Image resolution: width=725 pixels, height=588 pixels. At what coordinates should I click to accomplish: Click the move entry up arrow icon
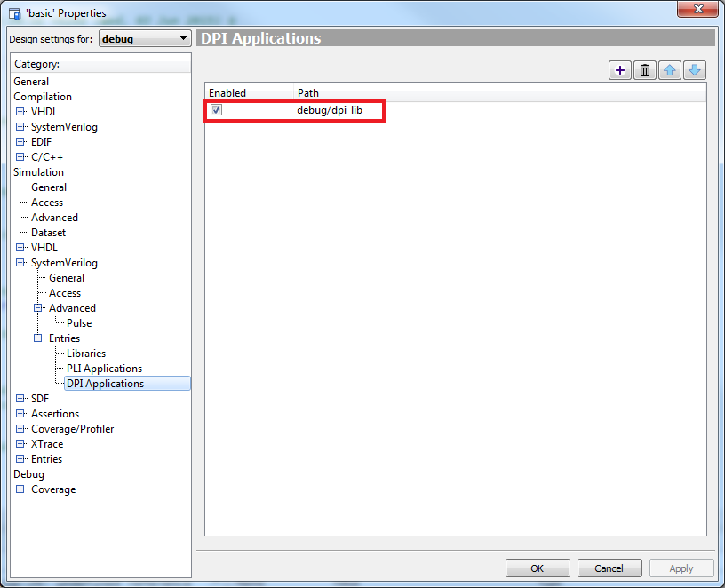tap(670, 71)
